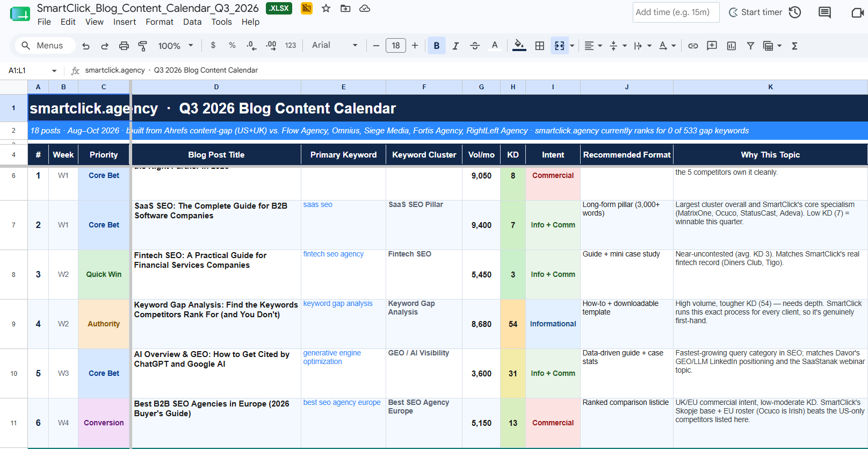This screenshot has height=449, width=868.
Task: View the cloud document status icon
Action: (365, 8)
